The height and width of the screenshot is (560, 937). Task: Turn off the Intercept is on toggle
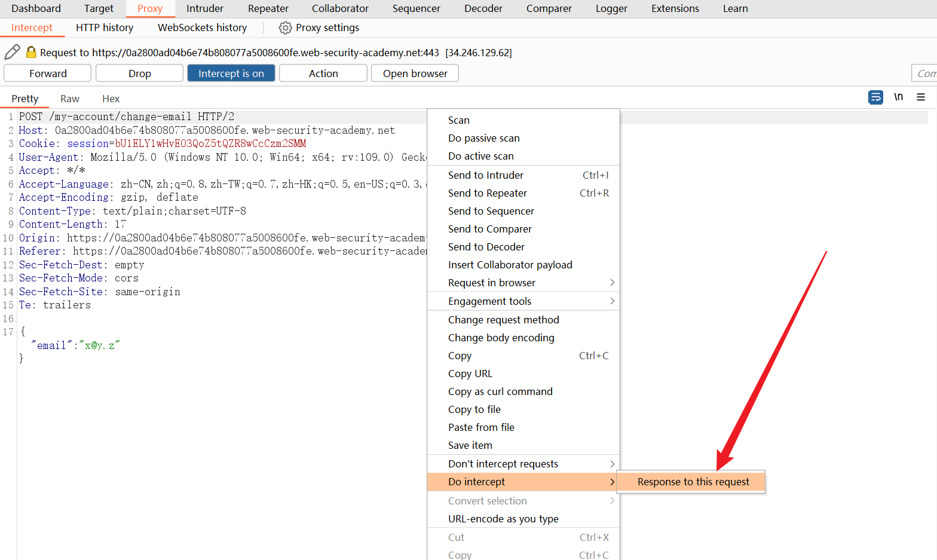[231, 74]
